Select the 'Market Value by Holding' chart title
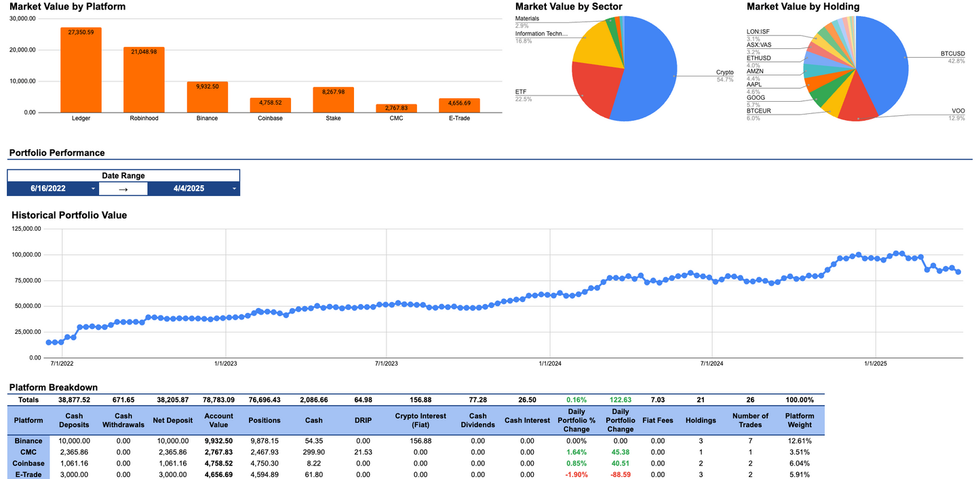 tap(803, 7)
